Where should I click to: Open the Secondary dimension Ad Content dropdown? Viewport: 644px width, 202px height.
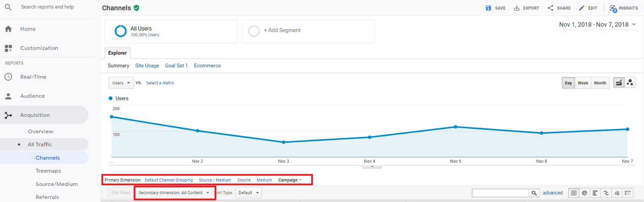(x=174, y=193)
